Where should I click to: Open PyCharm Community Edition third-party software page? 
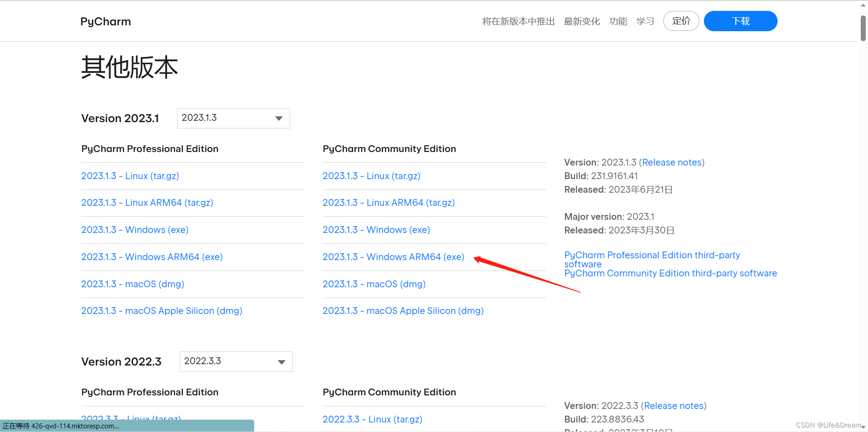[670, 273]
